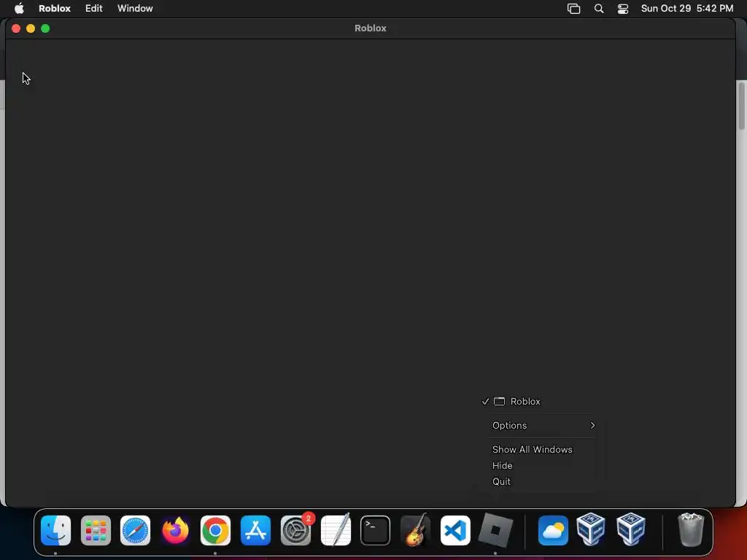The width and height of the screenshot is (747, 560).
Task: Click the vertical scrollbar of the background window
Action: tap(741, 106)
